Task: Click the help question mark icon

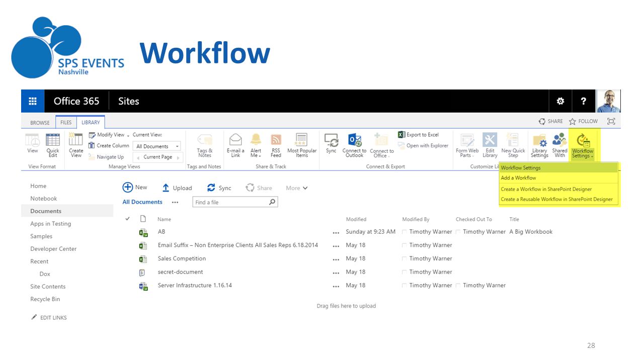Action: [583, 101]
